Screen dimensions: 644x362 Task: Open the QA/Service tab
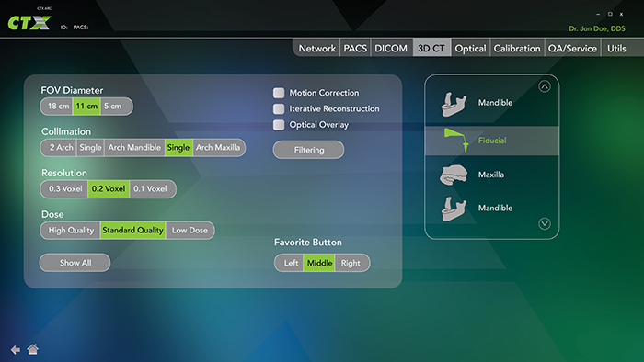pyautogui.click(x=572, y=49)
